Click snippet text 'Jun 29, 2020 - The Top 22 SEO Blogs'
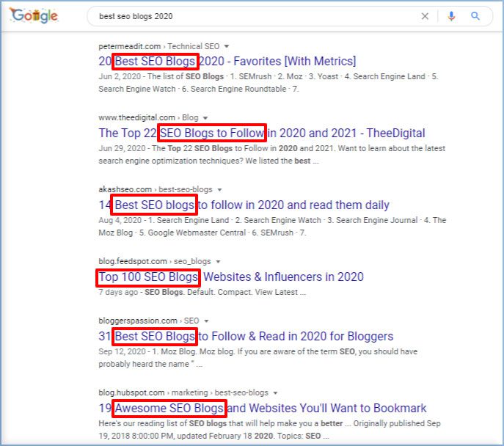 click(x=166, y=148)
